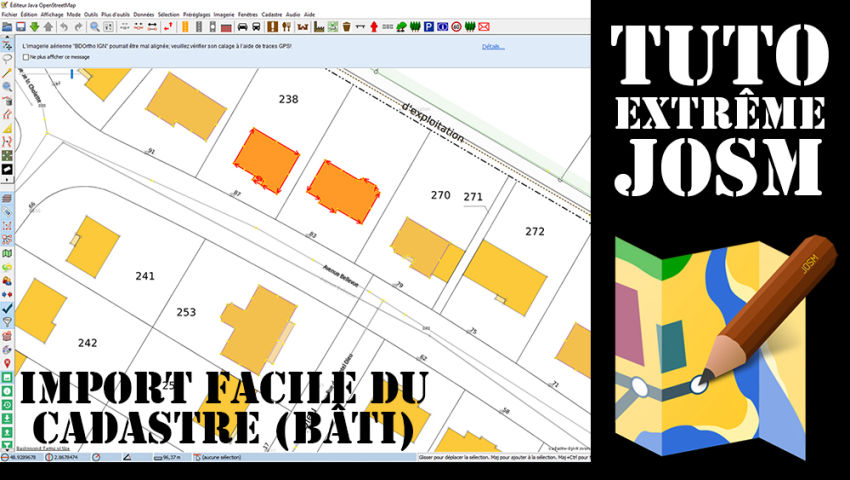Open the Cadastre menu
The height and width of the screenshot is (480, 850).
pos(272,15)
